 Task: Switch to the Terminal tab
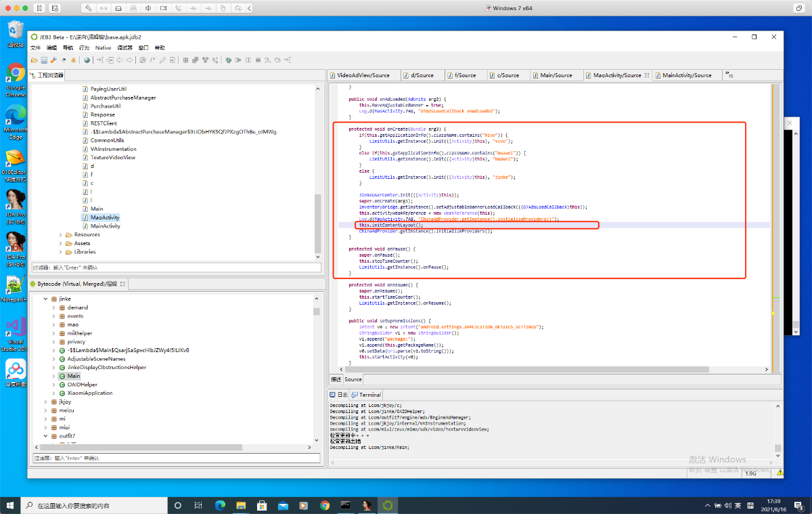point(369,395)
